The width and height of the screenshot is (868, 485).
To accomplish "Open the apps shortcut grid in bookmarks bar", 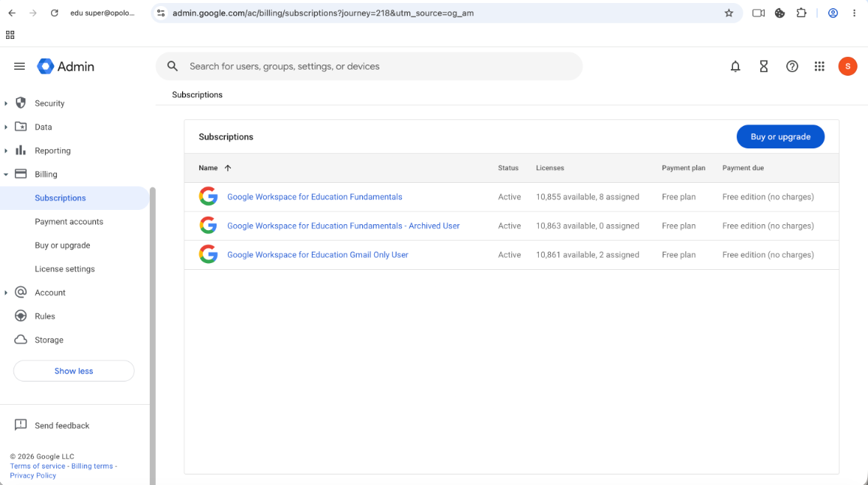I will (10, 35).
